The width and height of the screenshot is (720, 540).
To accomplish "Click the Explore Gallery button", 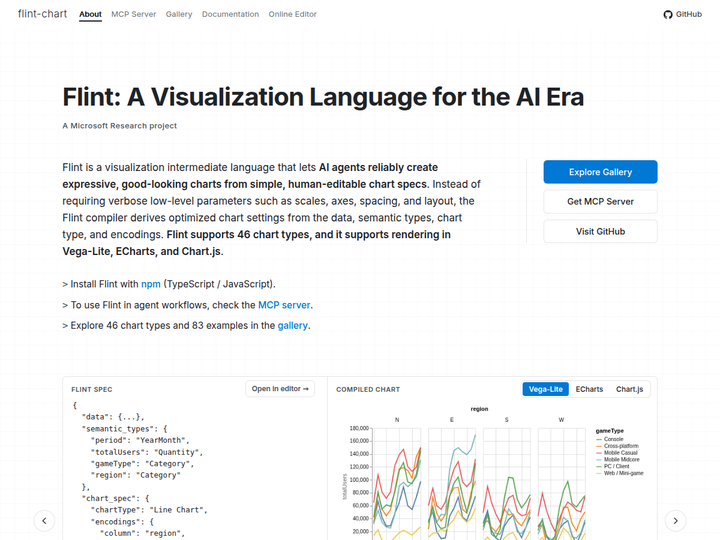I will tap(600, 172).
